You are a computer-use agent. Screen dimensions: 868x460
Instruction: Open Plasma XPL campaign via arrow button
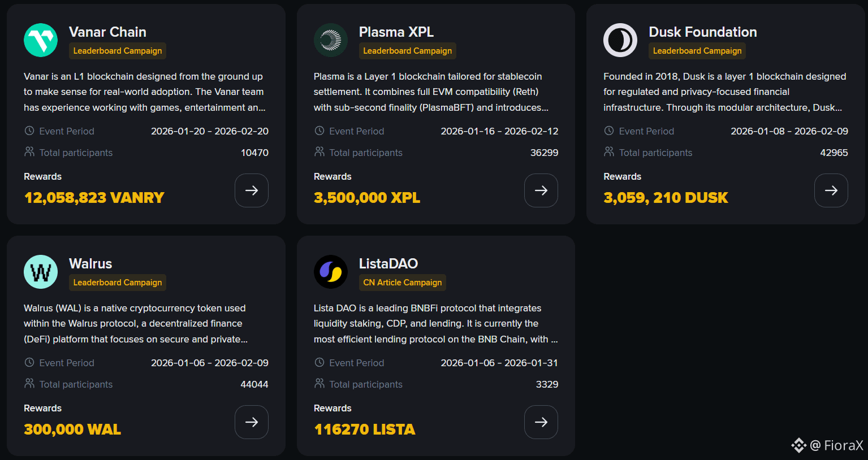541,190
